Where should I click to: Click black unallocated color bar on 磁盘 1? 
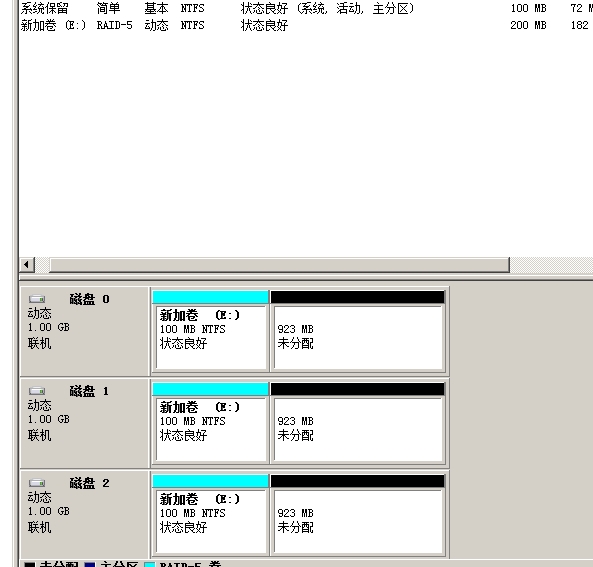pos(358,389)
